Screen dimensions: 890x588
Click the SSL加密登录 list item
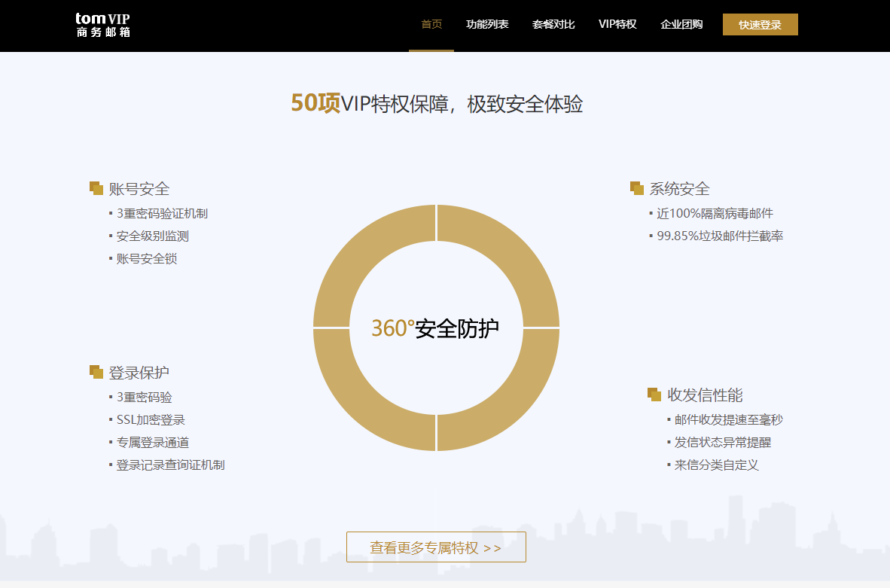coord(151,420)
